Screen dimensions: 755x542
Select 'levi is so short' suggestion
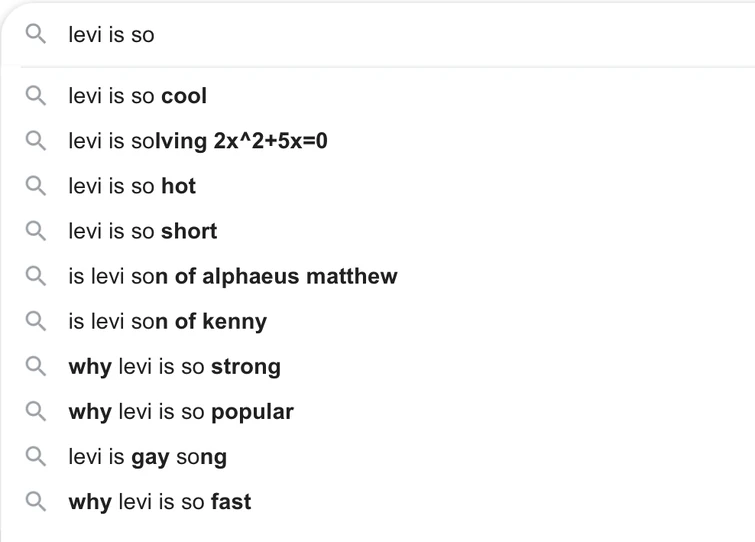143,231
